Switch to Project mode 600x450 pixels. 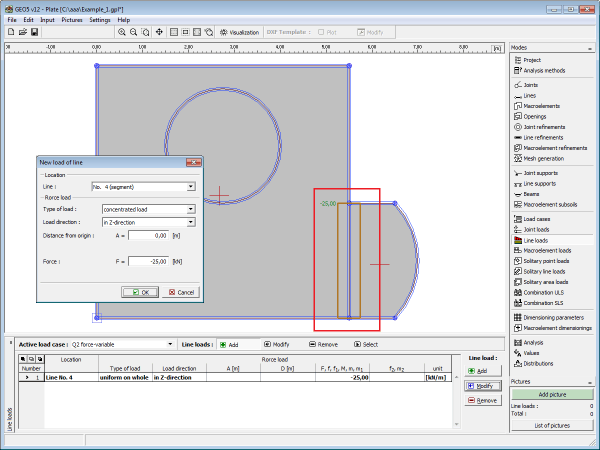tap(528, 60)
